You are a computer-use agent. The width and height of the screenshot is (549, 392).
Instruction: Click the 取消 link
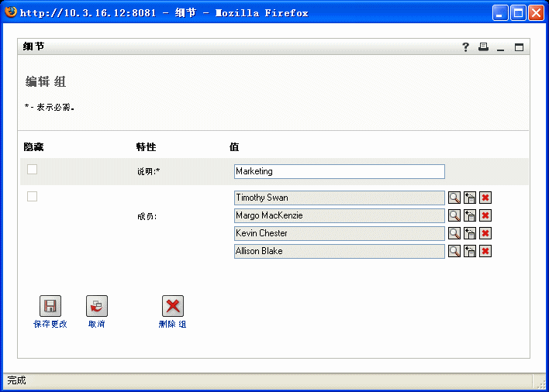pos(97,324)
